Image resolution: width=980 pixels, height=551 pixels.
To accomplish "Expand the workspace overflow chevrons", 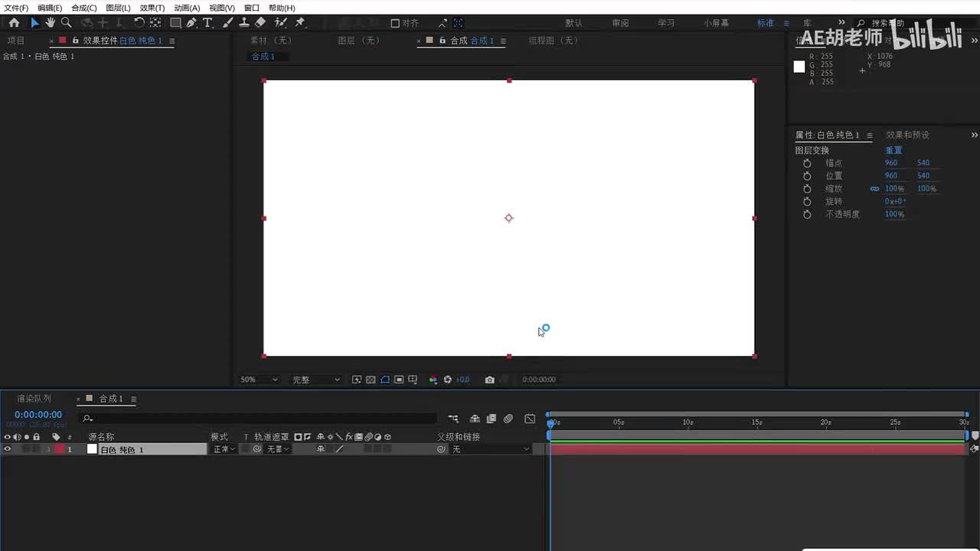I will 841,23.
